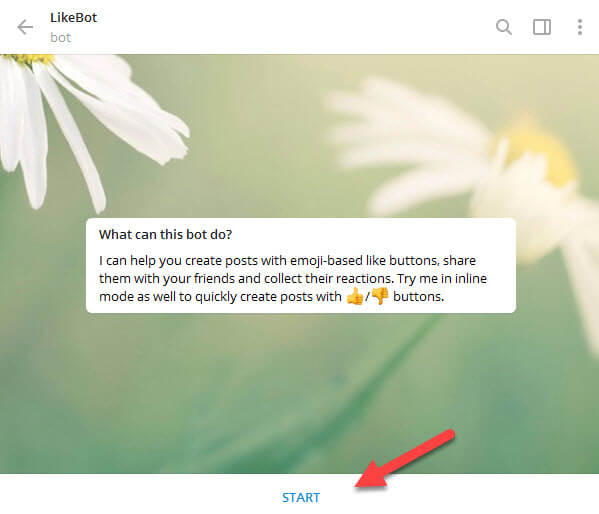Click the red arrow annotation
The height and width of the screenshot is (514, 599).
pyautogui.click(x=405, y=459)
